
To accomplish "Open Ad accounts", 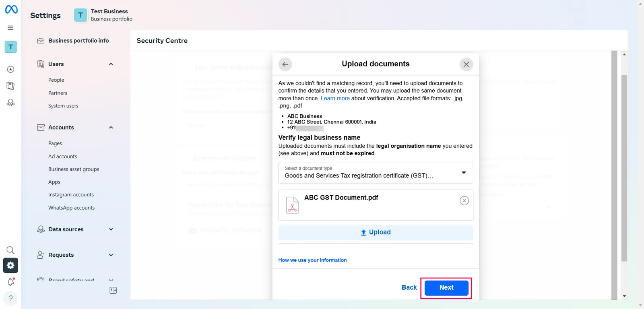I will point(62,157).
